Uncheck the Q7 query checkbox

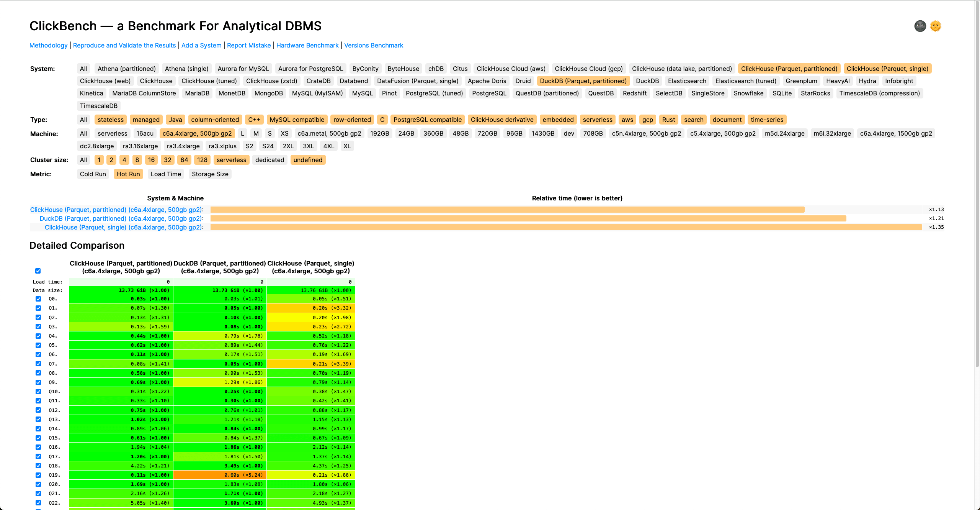[x=38, y=364]
